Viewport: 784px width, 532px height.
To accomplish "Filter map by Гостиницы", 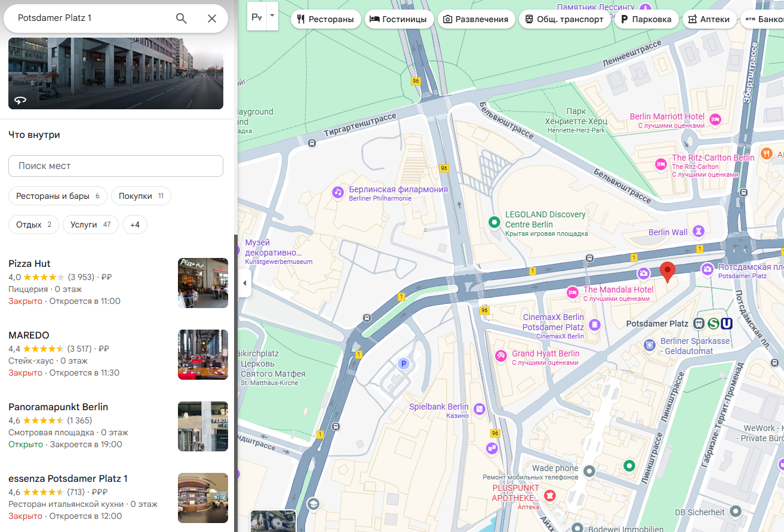I will (x=399, y=19).
